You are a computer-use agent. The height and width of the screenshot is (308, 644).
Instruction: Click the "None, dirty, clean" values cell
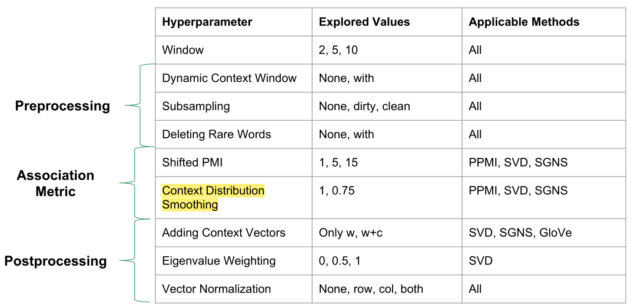(x=364, y=107)
